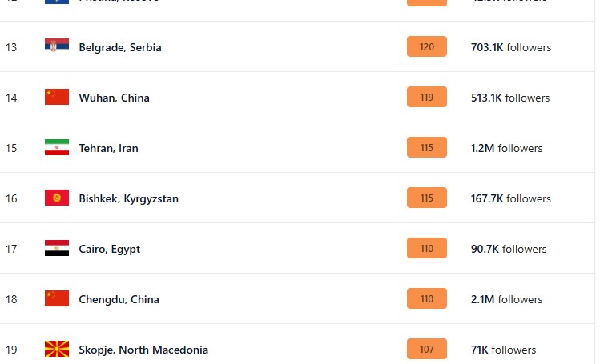
Task: Click the North Macedonia flag icon
Action: pyautogui.click(x=57, y=349)
